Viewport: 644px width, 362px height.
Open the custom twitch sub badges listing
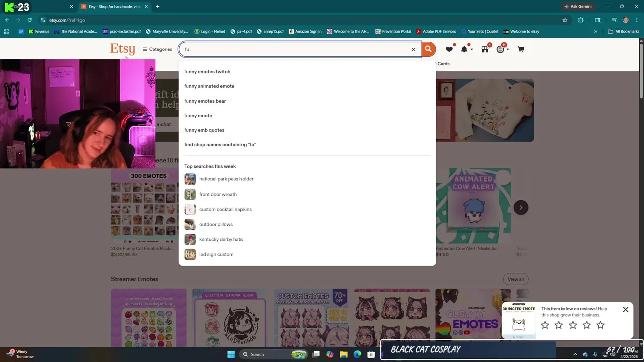click(148, 318)
